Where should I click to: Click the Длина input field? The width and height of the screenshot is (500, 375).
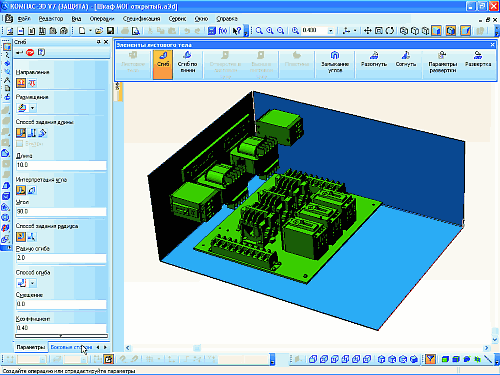point(61,165)
